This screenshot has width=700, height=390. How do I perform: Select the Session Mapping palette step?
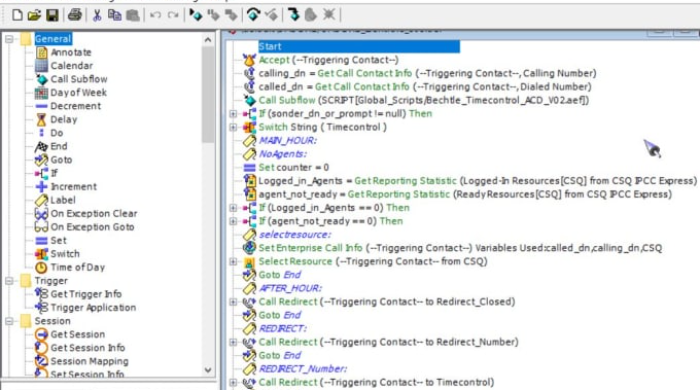(x=89, y=361)
